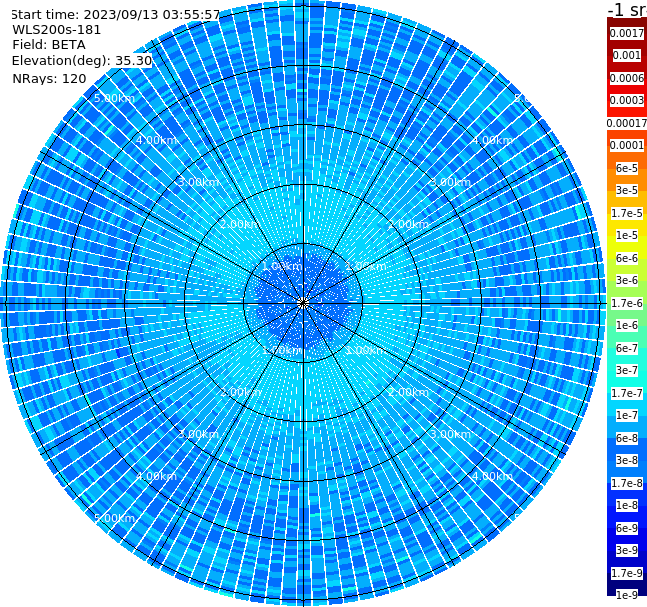Select the 0.0006 colorbar value
The width and height of the screenshot is (647, 607).
[x=627, y=78]
